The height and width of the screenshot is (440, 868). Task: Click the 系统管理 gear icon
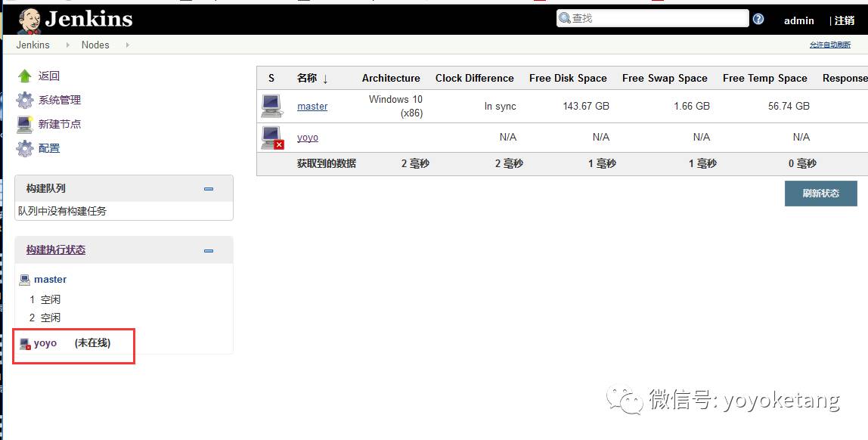coord(25,101)
